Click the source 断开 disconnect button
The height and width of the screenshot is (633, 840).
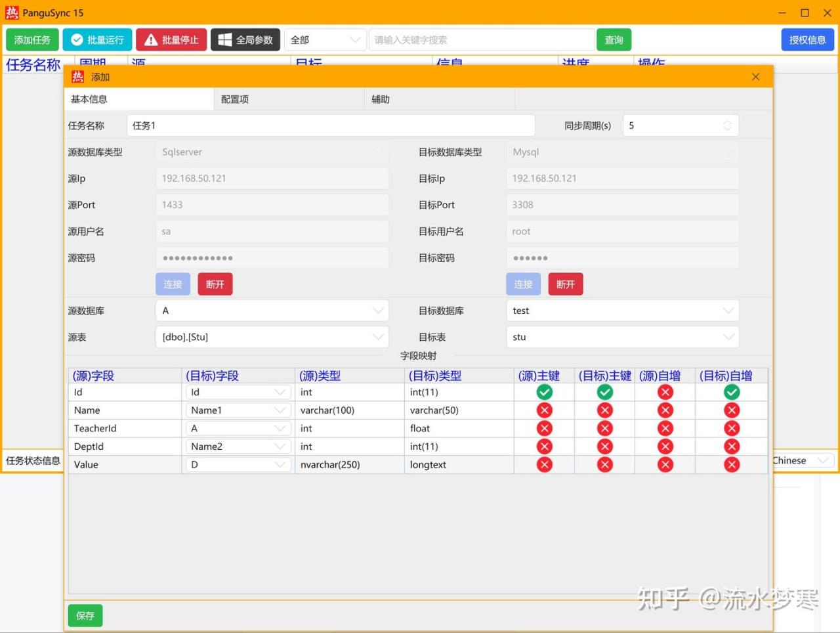215,284
